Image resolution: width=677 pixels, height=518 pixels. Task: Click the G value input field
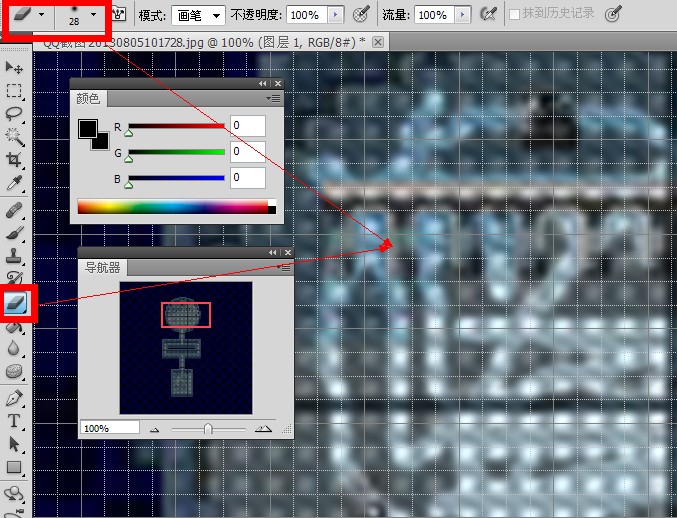coord(248,152)
